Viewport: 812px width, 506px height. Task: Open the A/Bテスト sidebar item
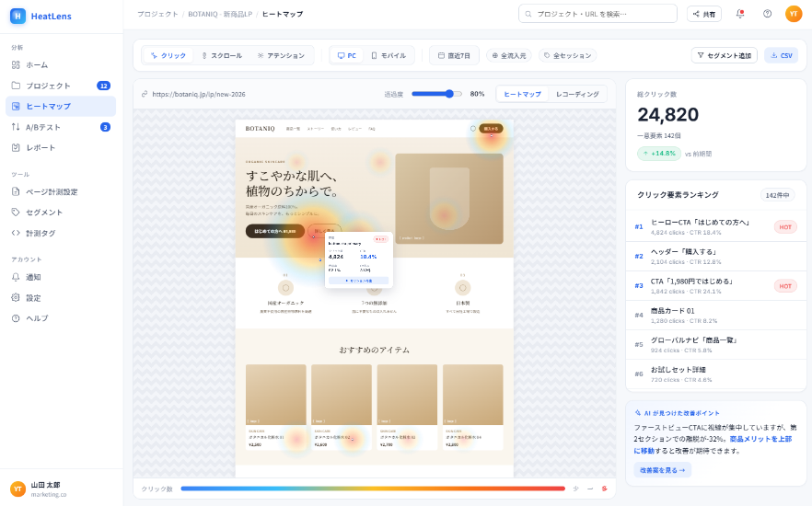click(61, 127)
